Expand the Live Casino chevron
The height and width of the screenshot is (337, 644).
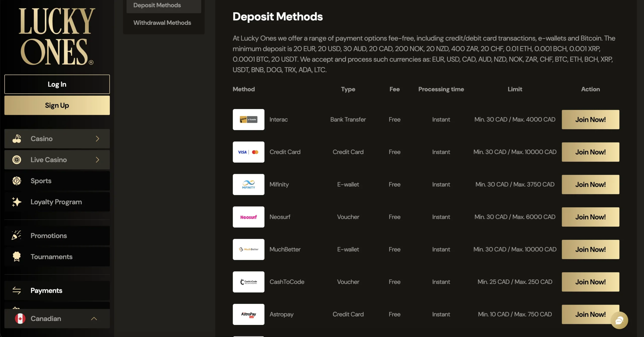(x=98, y=160)
